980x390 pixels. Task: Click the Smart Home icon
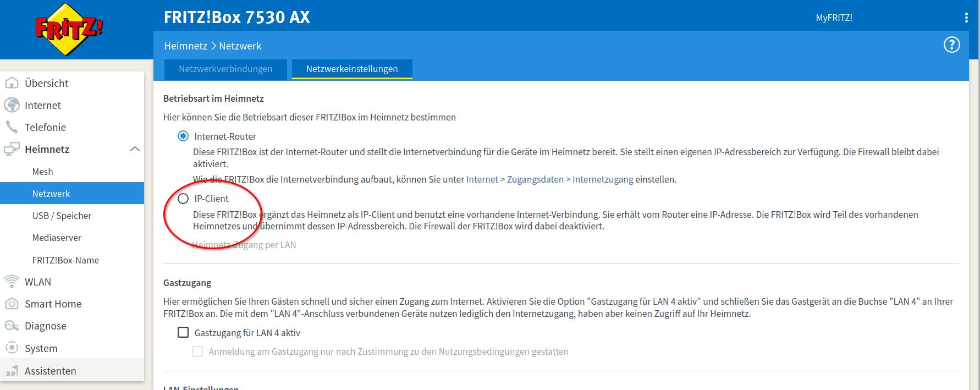pos(12,304)
